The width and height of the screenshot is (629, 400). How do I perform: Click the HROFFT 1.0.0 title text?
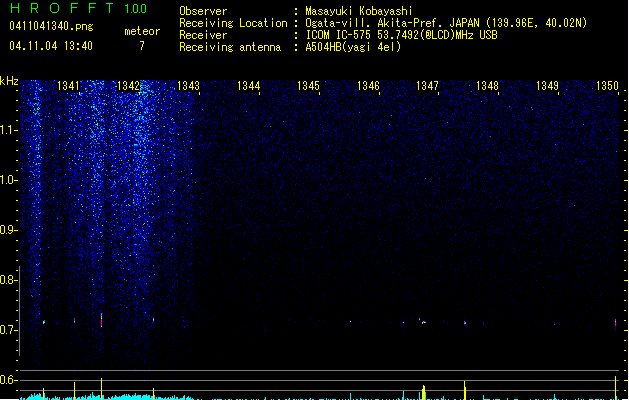point(78,8)
